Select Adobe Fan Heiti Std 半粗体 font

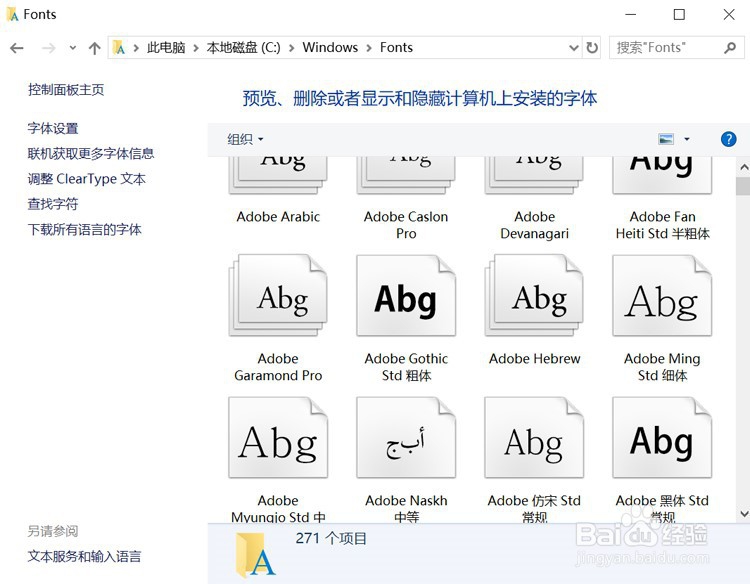tap(662, 197)
